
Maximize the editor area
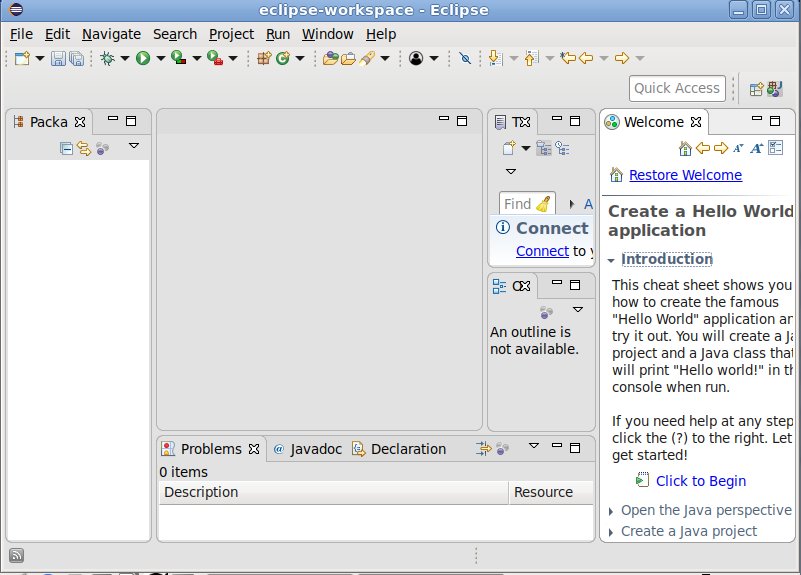462,121
